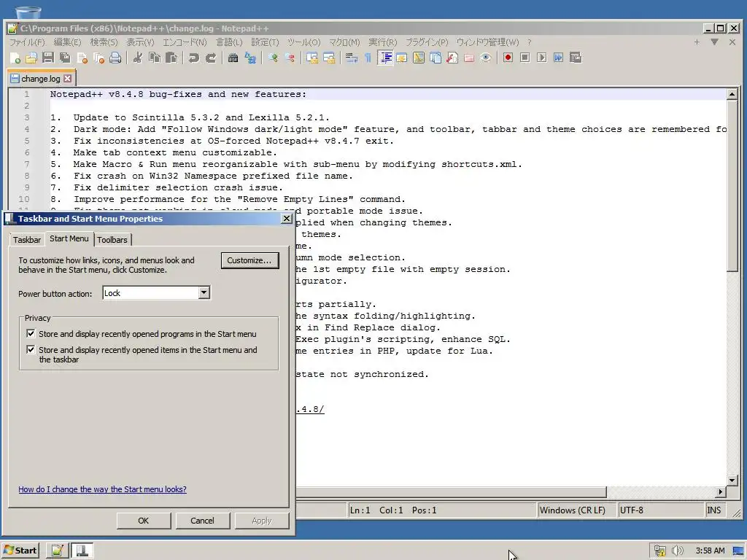Click the volume speaker tray icon
Image resolution: width=747 pixels, height=560 pixels.
[677, 551]
